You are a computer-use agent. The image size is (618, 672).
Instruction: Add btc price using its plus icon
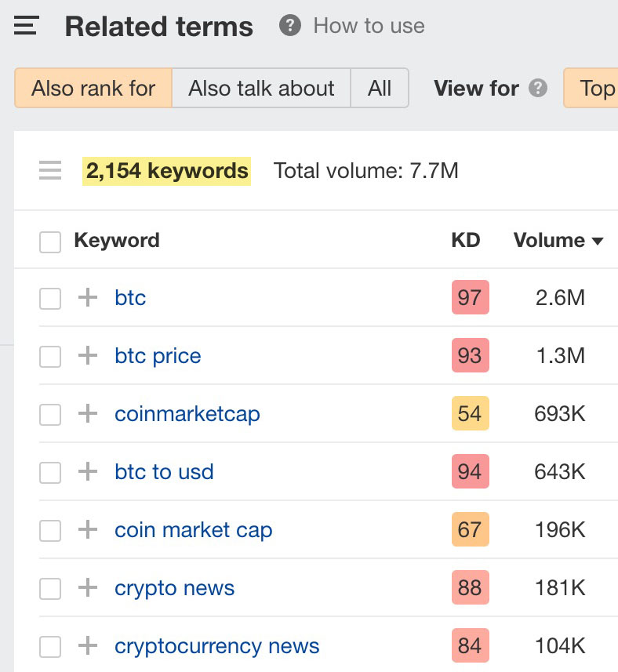click(88, 356)
